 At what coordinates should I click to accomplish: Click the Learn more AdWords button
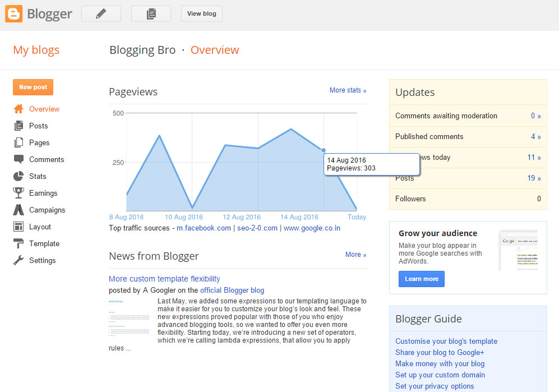click(x=422, y=279)
